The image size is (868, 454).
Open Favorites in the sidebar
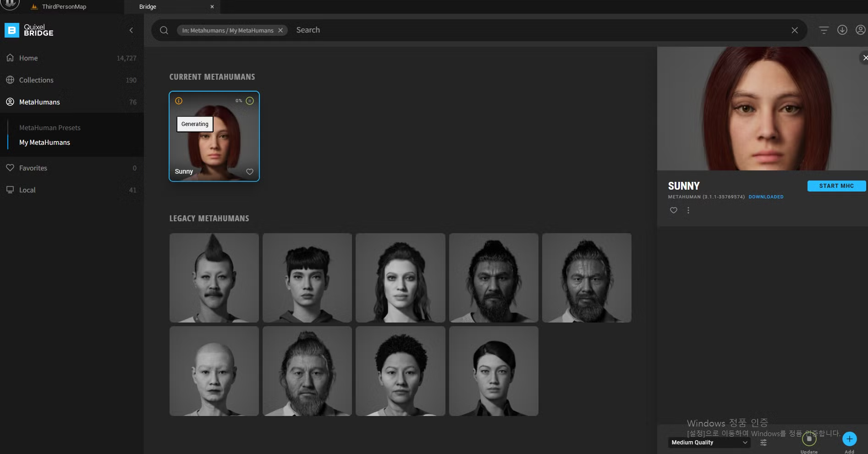(72, 168)
